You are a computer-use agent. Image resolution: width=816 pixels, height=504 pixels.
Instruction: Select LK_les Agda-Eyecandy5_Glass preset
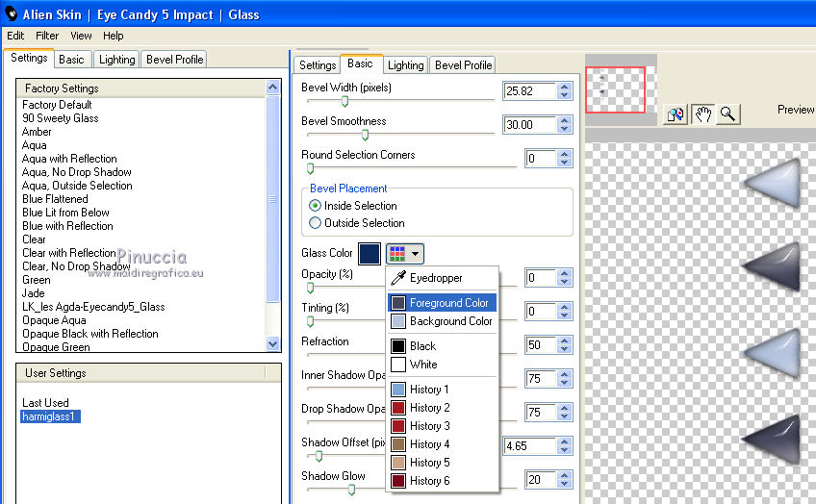point(93,307)
